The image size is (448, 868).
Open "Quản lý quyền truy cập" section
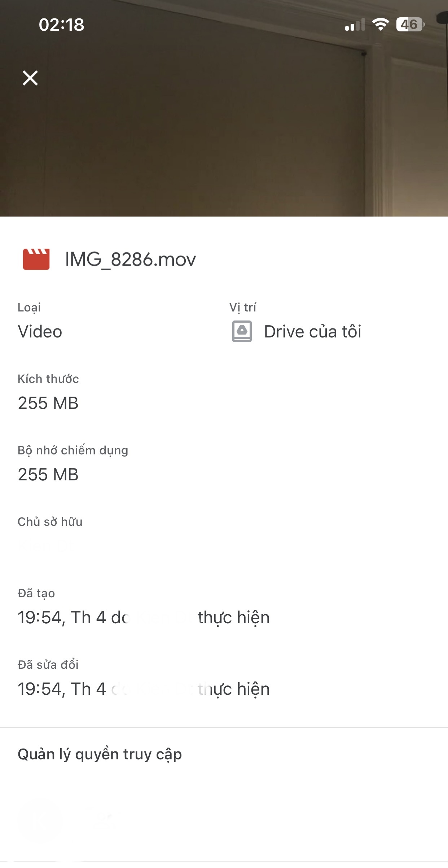(100, 754)
